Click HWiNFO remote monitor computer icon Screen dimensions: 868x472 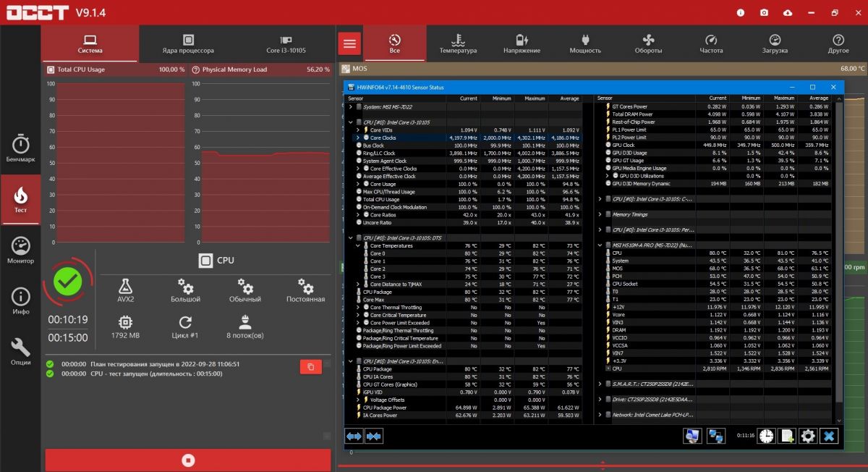click(692, 436)
